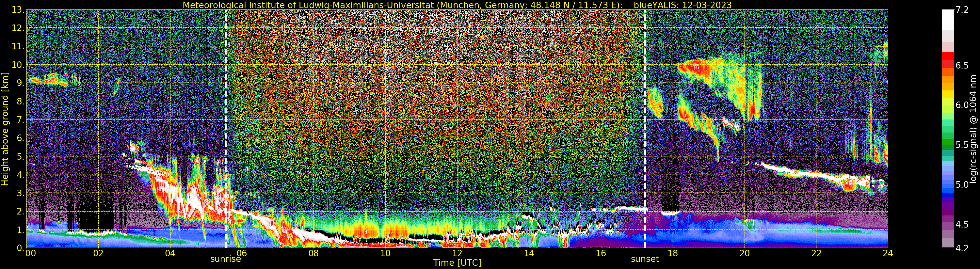The image size is (980, 269).
Task: Click the 'sunrise' label below the time axis
Action: click(x=226, y=259)
